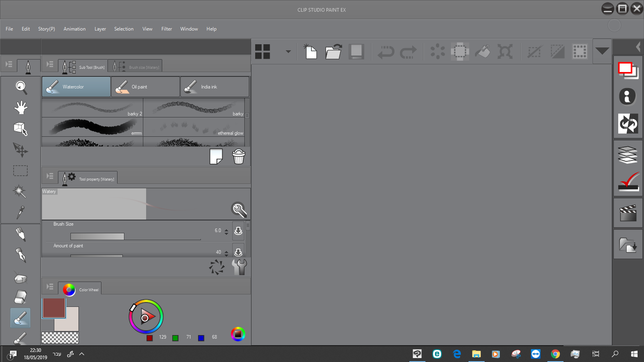Open the Sub Tool palette menu

tap(50, 64)
